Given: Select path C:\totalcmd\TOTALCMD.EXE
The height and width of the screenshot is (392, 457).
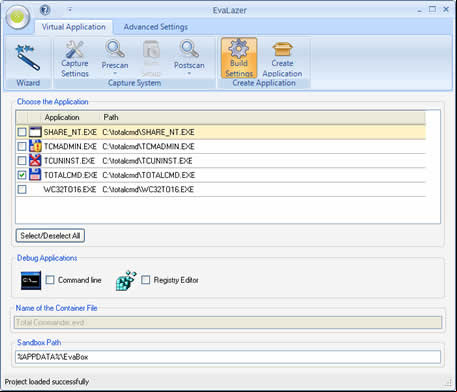Looking at the screenshot, I should coord(149,175).
